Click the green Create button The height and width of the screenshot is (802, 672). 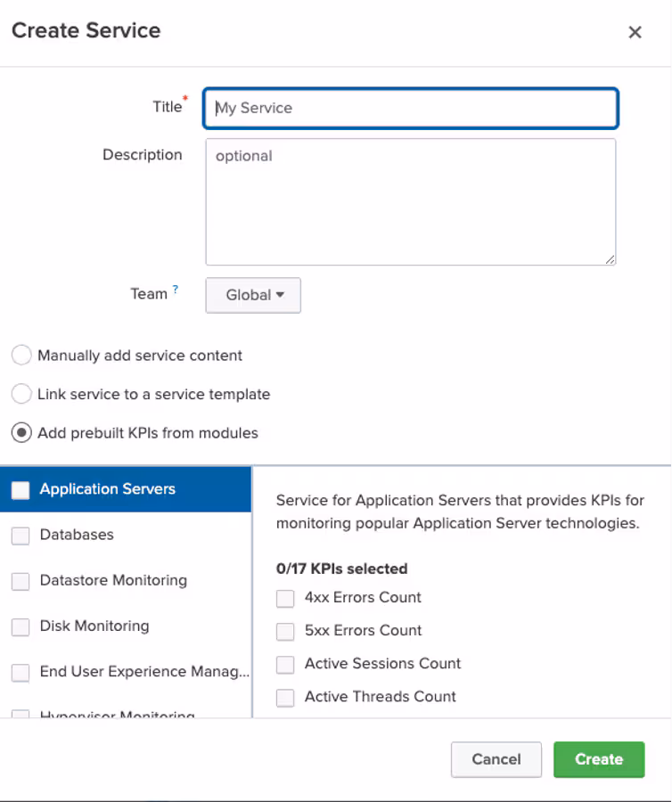[598, 759]
